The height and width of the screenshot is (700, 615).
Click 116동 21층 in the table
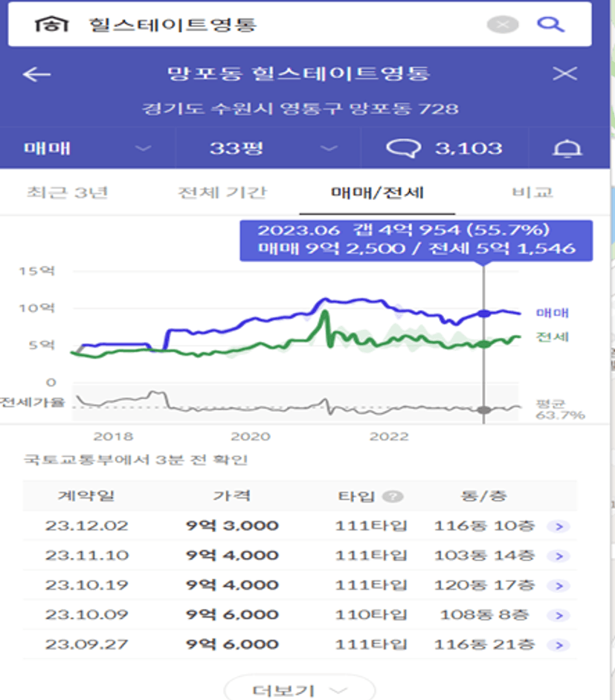click(485, 644)
